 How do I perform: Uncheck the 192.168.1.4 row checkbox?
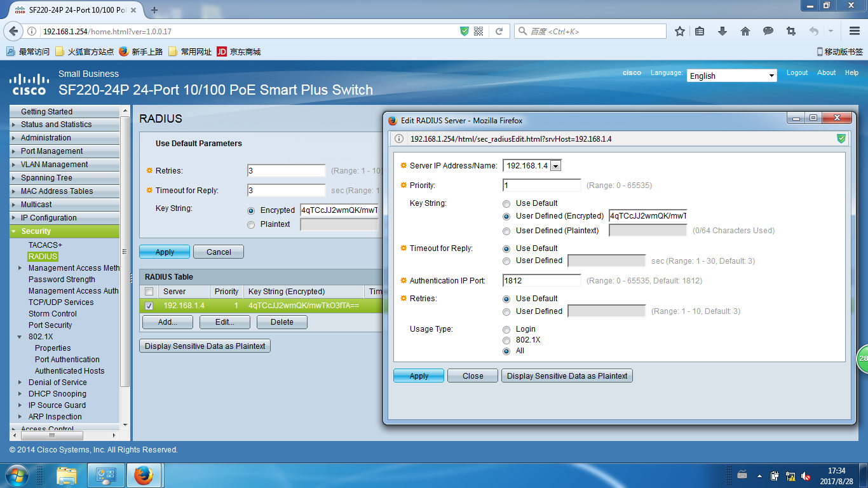[x=149, y=306]
